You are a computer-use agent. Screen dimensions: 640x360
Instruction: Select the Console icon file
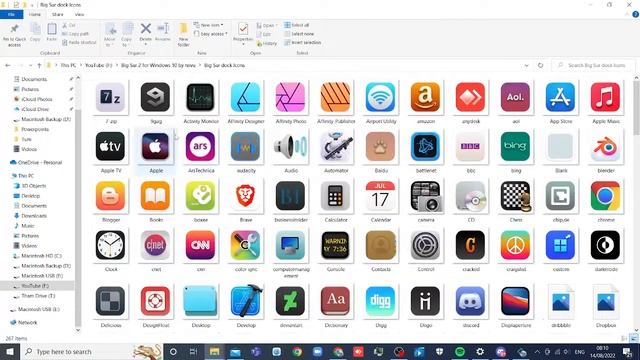point(336,250)
